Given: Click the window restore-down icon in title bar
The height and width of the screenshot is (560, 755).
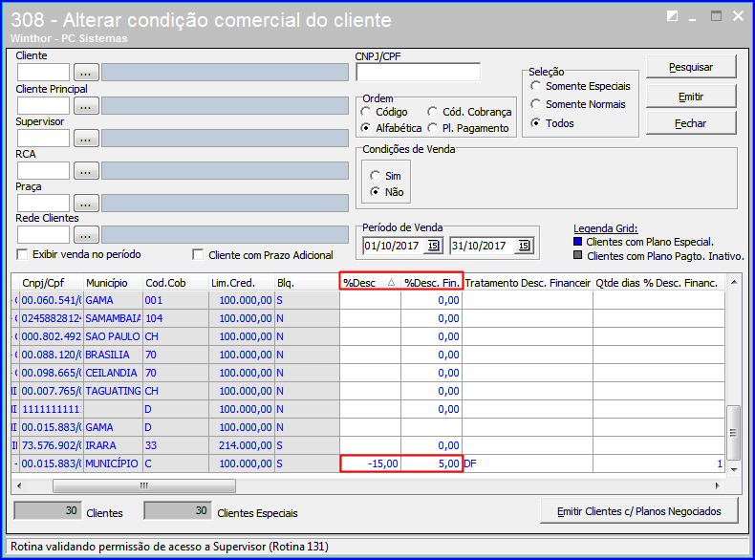Looking at the screenshot, I should click(x=672, y=16).
